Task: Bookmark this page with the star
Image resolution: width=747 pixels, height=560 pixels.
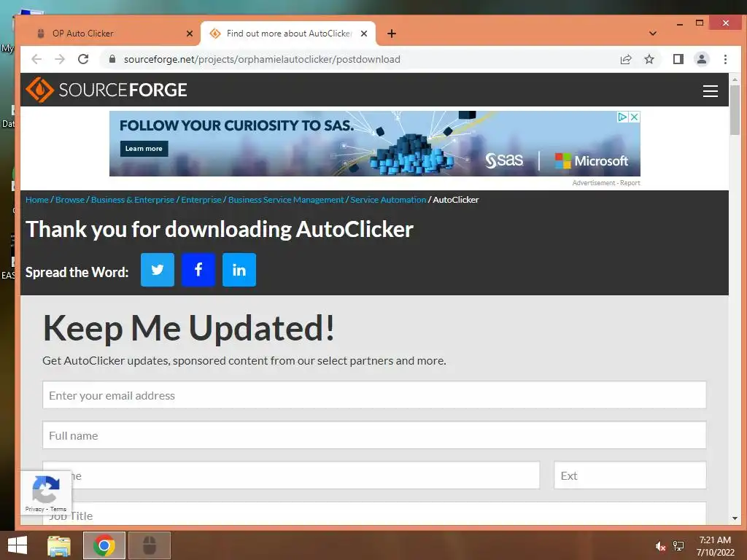Action: [649, 59]
